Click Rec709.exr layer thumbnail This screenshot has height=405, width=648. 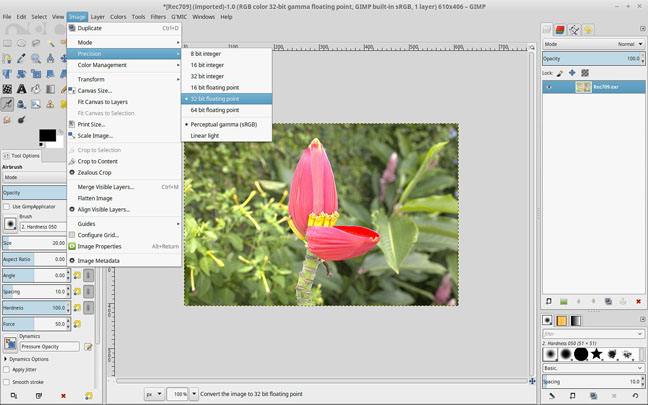click(x=583, y=87)
